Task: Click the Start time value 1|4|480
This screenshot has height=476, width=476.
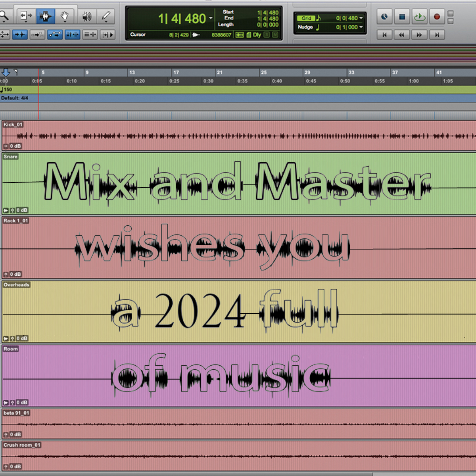Action: pos(268,13)
